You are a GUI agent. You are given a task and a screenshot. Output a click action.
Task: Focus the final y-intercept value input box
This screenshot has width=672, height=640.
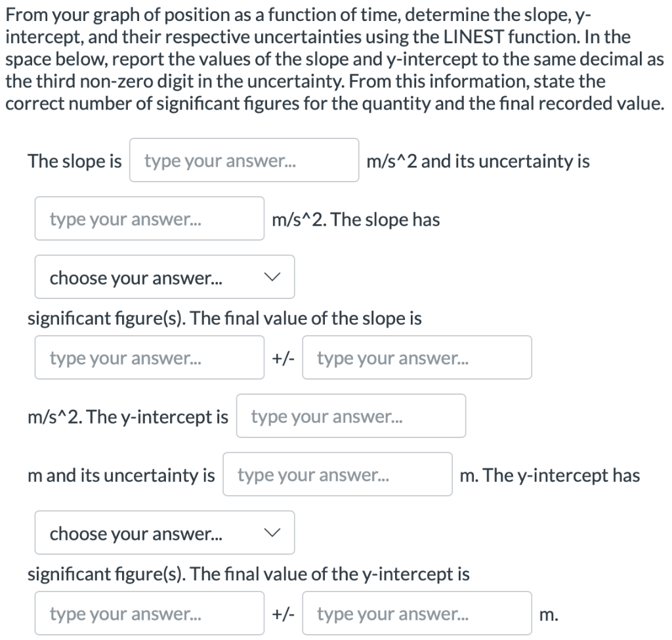click(149, 612)
